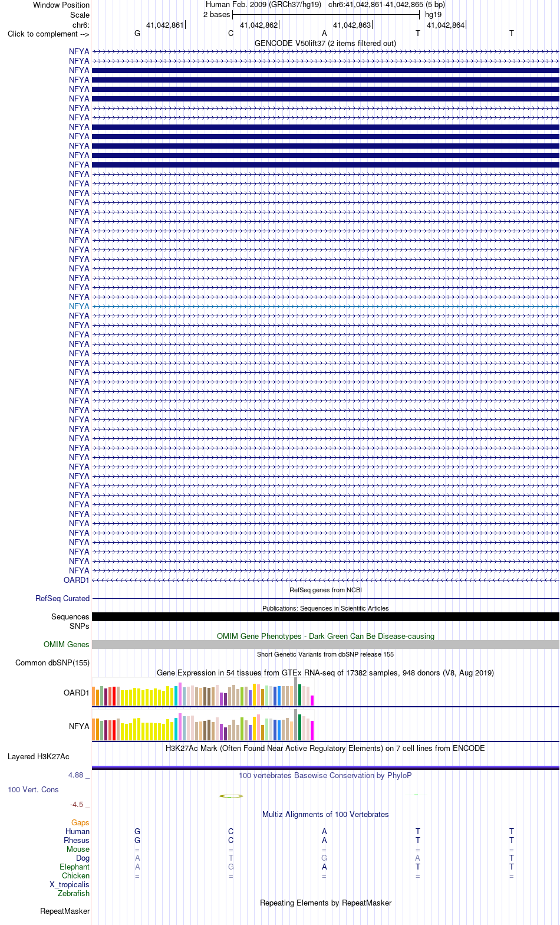Click the Layered H3K27Ac label
This screenshot has width=560, height=925.
tap(38, 756)
